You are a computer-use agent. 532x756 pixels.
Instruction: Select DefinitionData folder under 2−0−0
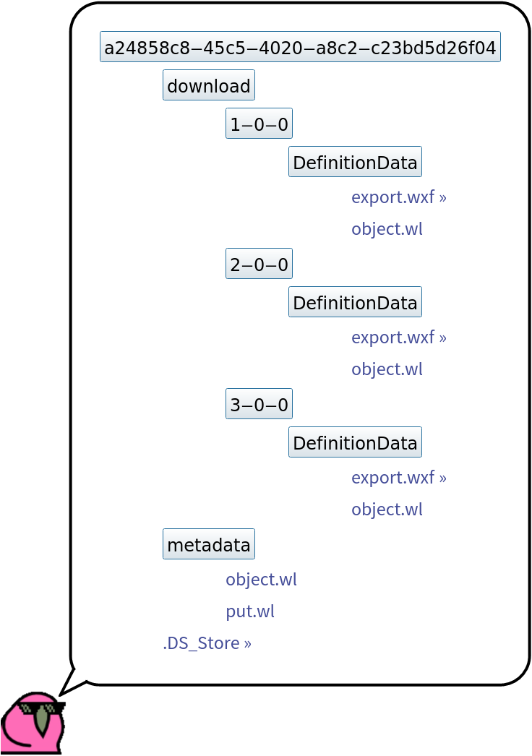tap(355, 303)
